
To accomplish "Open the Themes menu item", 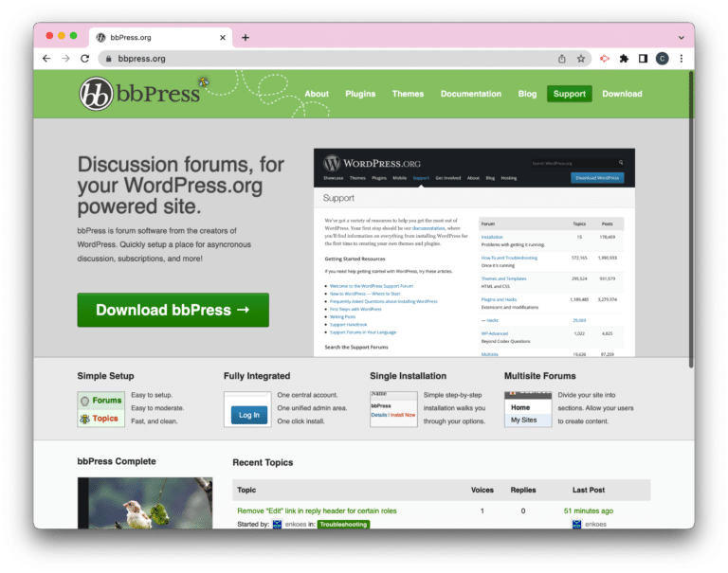I will tap(409, 94).
